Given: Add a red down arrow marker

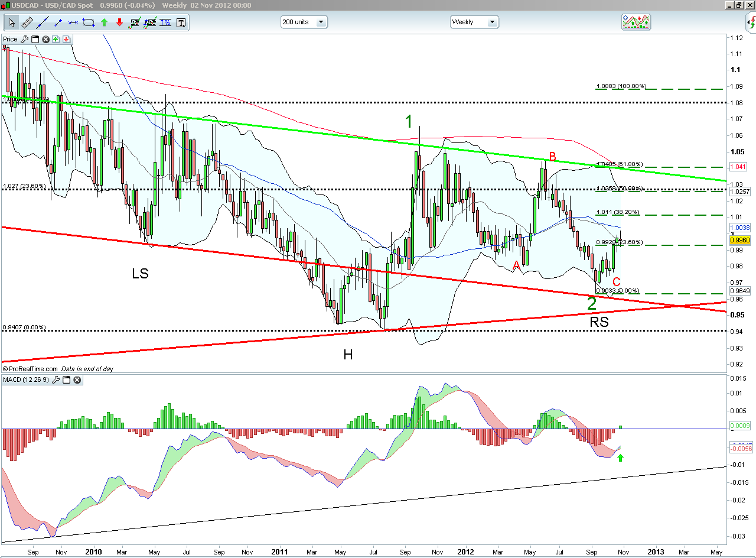Looking at the screenshot, I should pos(119,23).
